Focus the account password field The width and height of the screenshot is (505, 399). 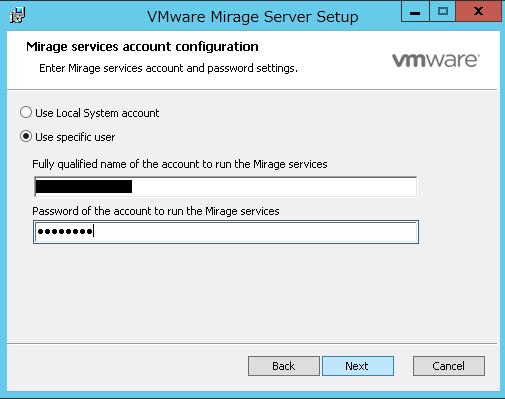[x=226, y=232]
